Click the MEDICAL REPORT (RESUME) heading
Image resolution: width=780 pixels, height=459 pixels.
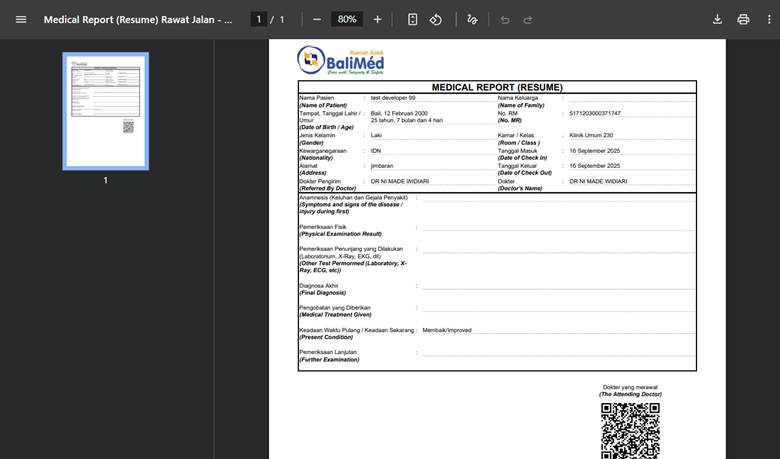(497, 87)
